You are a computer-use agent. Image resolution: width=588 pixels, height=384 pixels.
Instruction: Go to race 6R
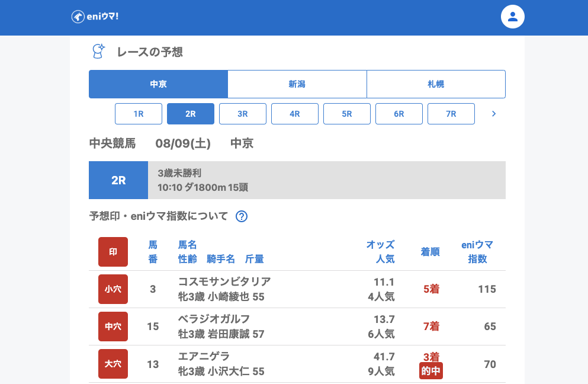click(x=399, y=114)
